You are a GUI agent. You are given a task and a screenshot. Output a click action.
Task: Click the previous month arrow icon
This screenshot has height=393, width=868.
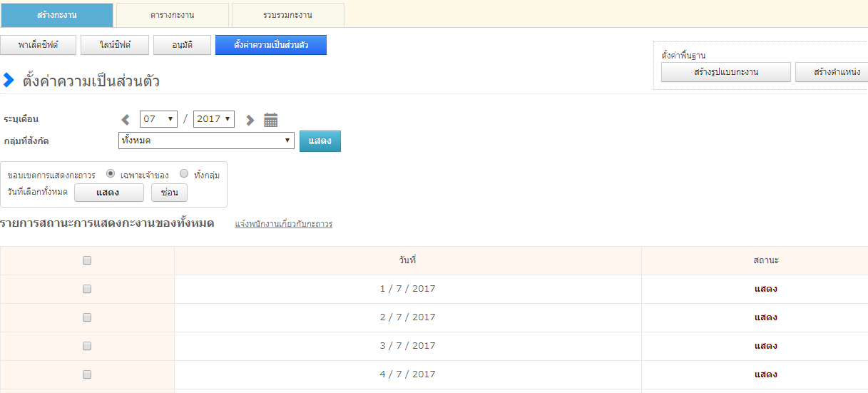126,120
